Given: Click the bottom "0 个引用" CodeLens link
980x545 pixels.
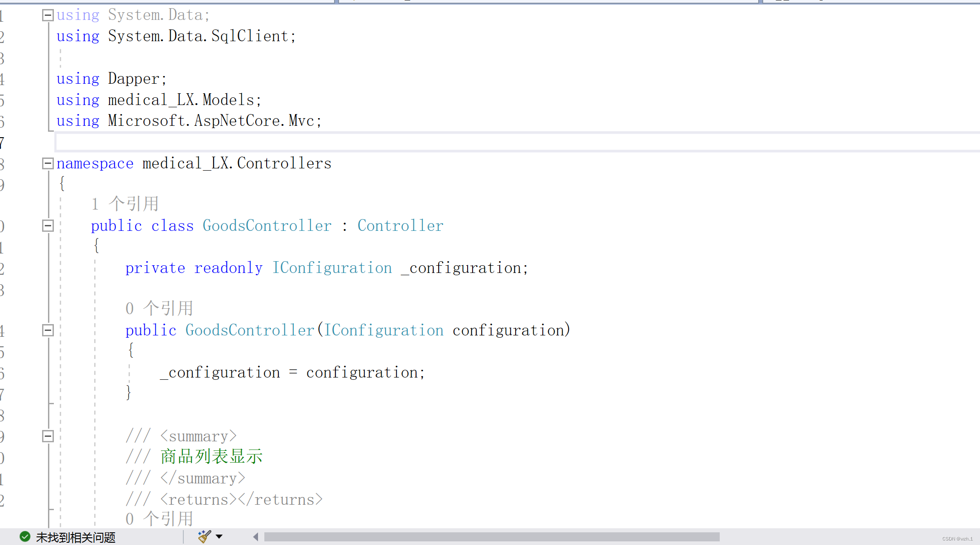Looking at the screenshot, I should pyautogui.click(x=159, y=518).
